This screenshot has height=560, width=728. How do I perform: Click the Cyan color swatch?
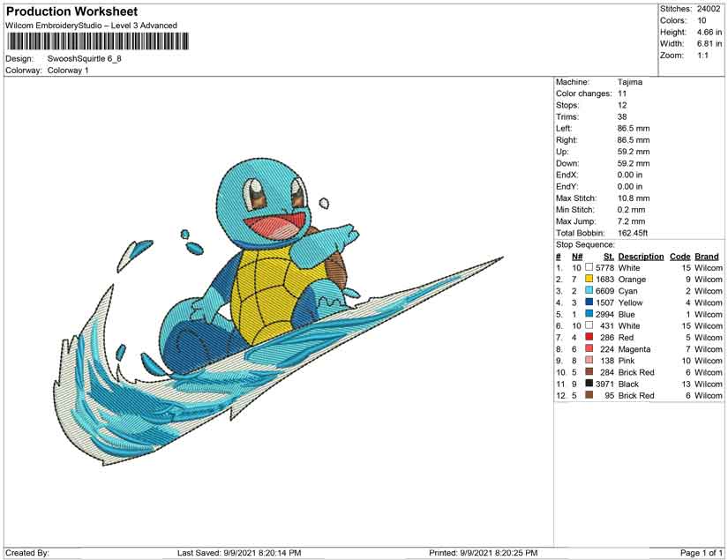point(589,290)
